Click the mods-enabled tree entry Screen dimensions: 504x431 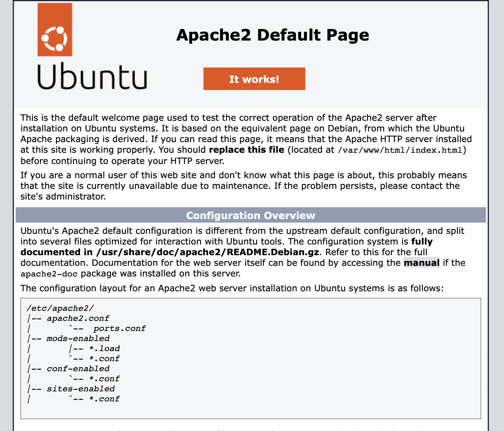[78, 339]
